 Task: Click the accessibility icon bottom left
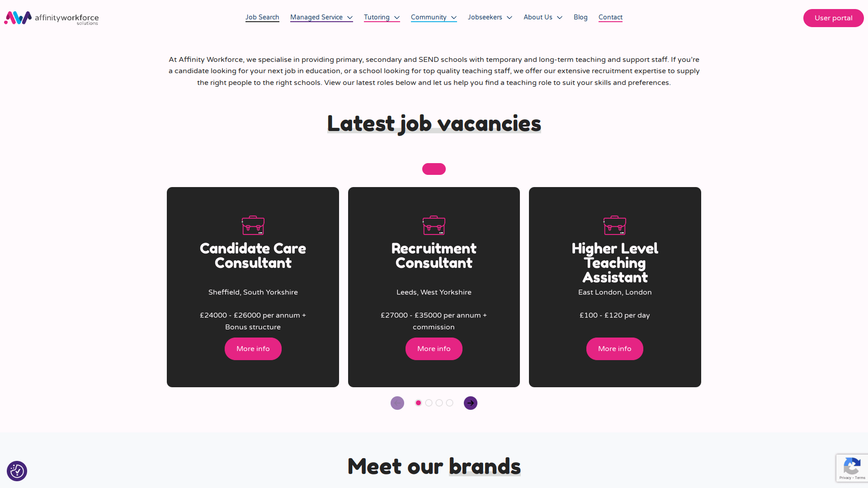coord(16,470)
